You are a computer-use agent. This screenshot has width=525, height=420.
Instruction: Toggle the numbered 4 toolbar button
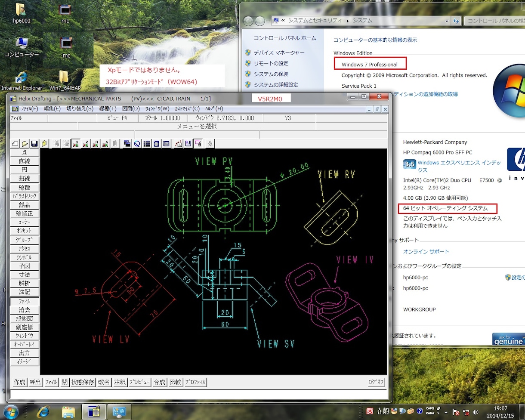tap(105, 144)
